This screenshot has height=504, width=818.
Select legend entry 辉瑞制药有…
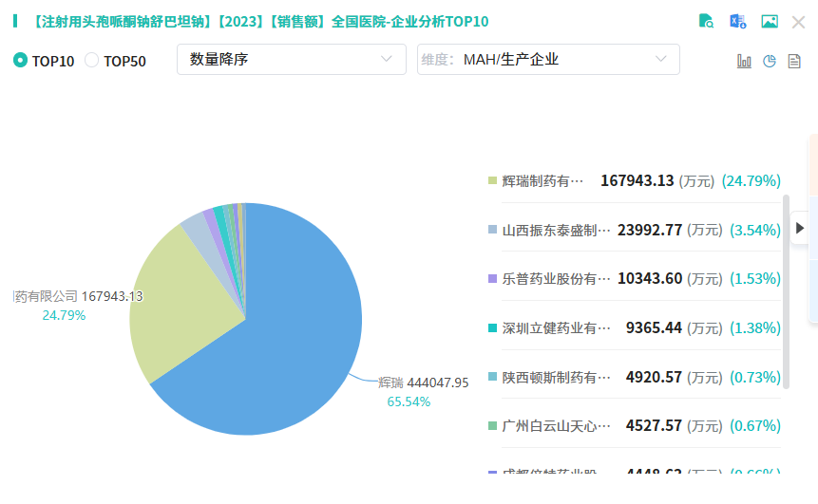click(542, 181)
